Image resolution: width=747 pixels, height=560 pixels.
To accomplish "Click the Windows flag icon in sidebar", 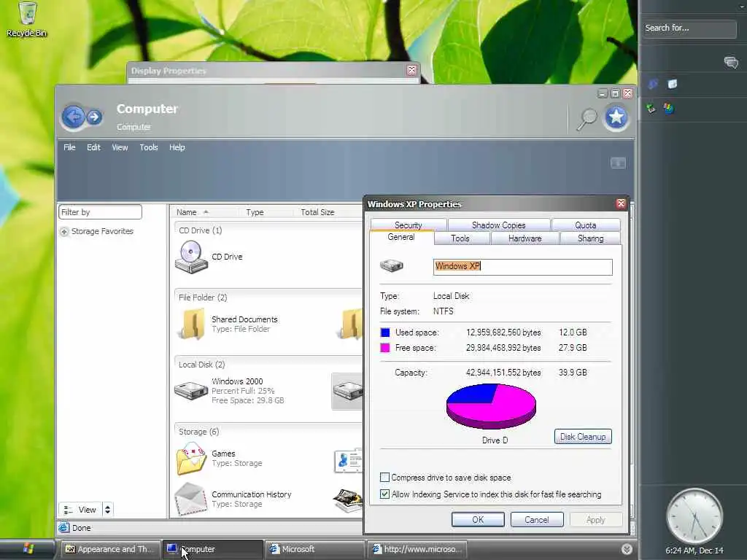I will [669, 109].
